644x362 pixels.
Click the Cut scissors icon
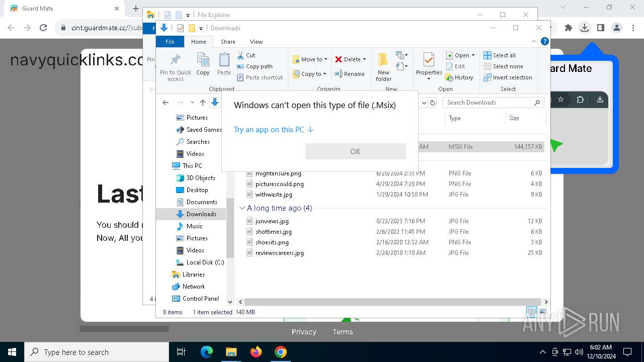tap(240, 55)
